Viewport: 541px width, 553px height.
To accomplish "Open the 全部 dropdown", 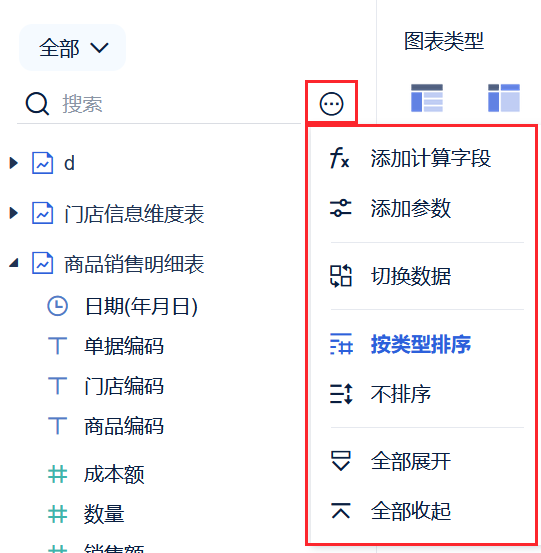I will (72, 47).
